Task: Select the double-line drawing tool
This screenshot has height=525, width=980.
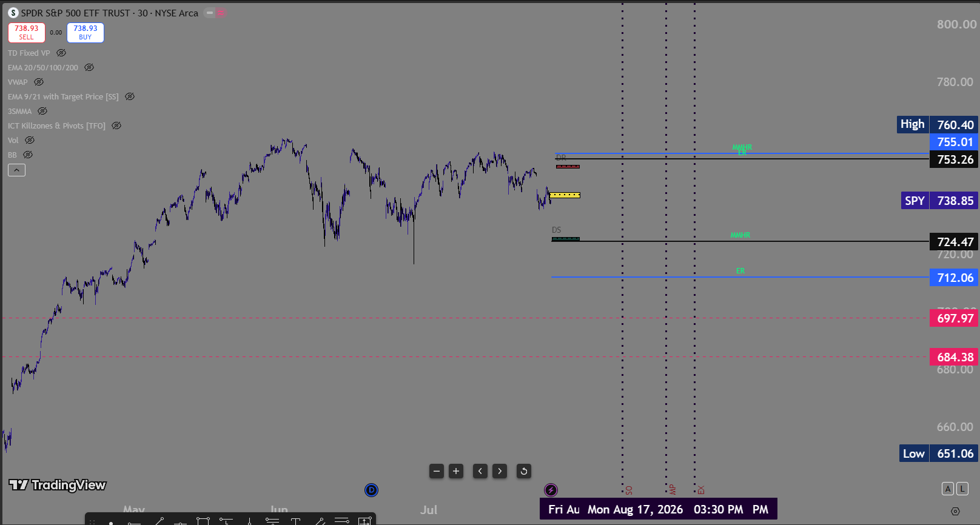Action: (x=341, y=521)
